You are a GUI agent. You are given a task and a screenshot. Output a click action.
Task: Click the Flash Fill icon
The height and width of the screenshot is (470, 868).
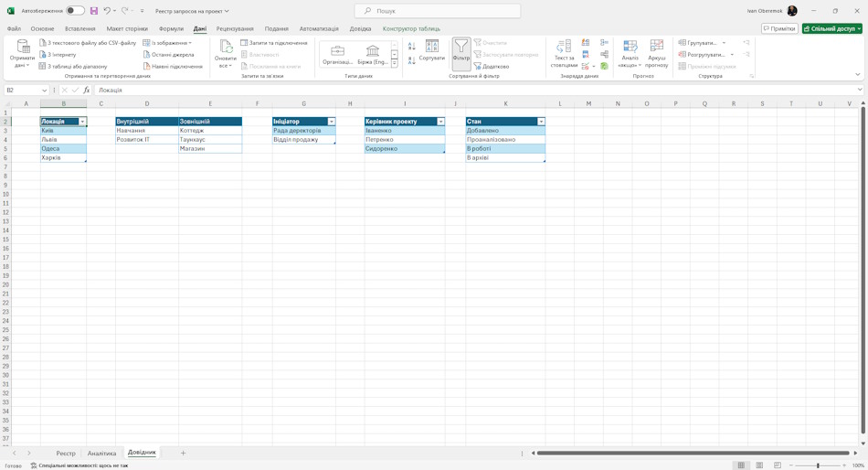[x=586, y=43]
